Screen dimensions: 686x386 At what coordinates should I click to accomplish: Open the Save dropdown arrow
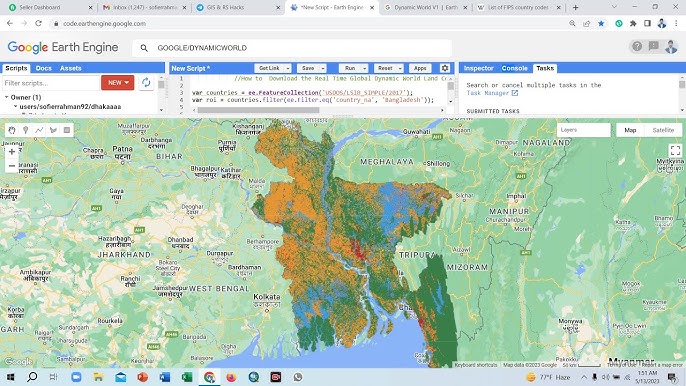click(323, 68)
